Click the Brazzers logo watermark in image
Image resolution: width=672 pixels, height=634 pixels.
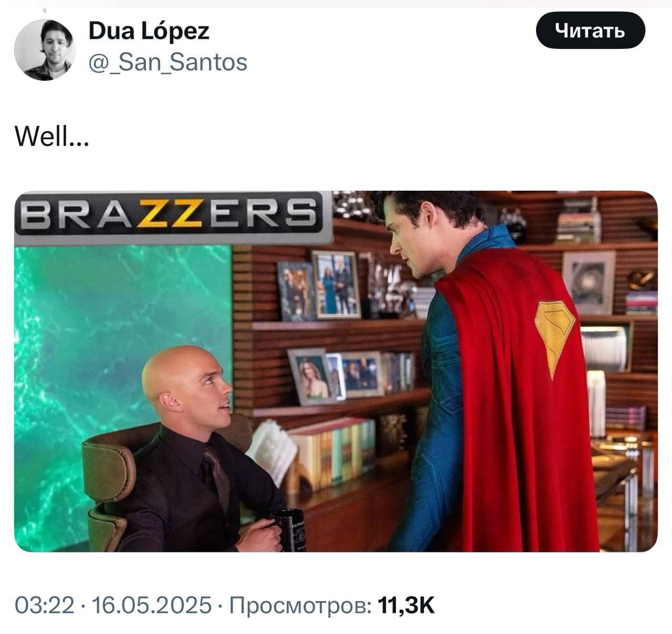pyautogui.click(x=169, y=215)
